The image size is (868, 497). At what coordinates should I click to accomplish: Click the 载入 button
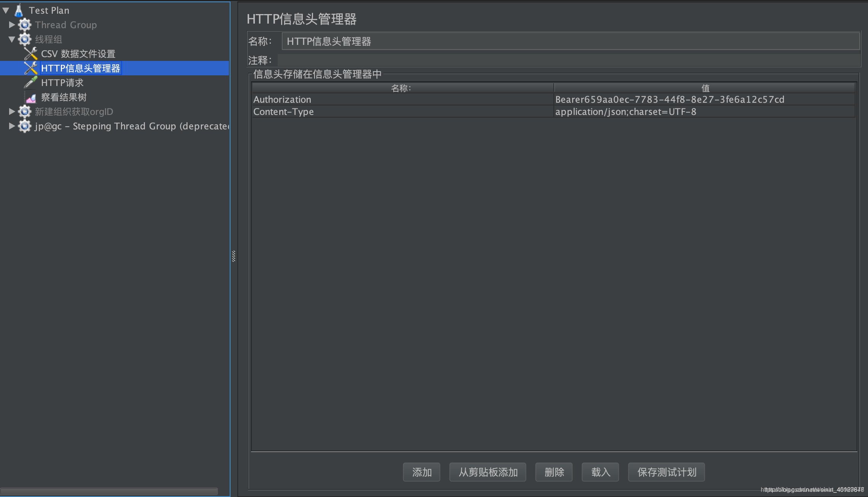point(600,472)
